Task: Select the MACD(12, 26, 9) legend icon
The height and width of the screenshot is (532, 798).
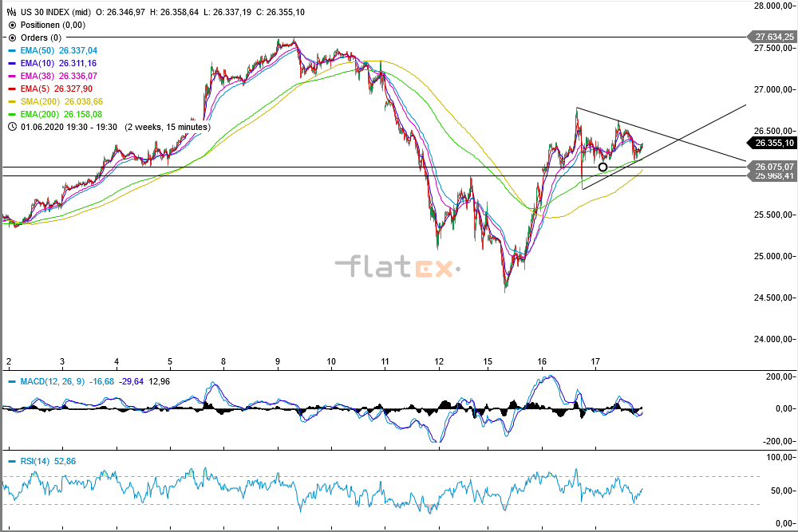Action: point(11,382)
